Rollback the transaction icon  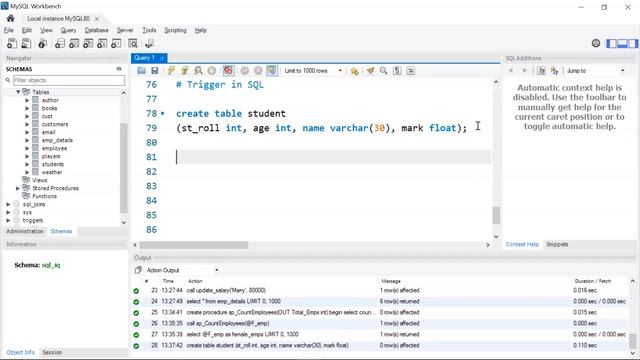(x=258, y=71)
